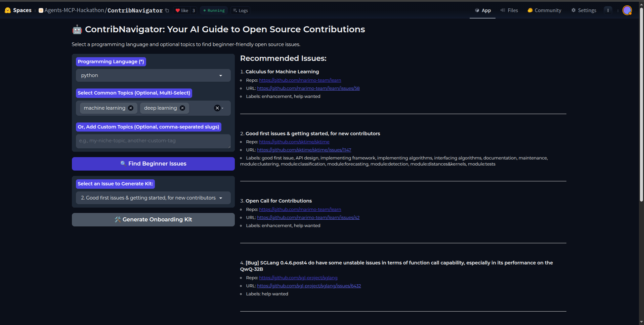Click the machine learning tag text
Viewport: 644px width, 325px height.
pos(104,108)
